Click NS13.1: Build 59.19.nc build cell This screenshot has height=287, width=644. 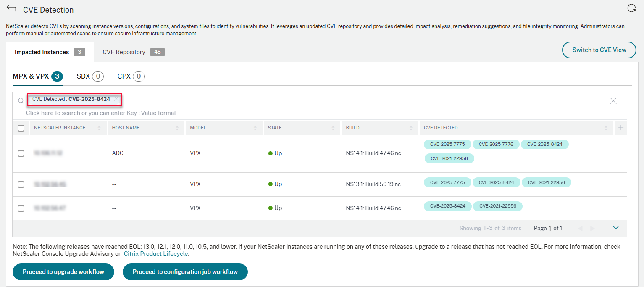[x=373, y=184]
